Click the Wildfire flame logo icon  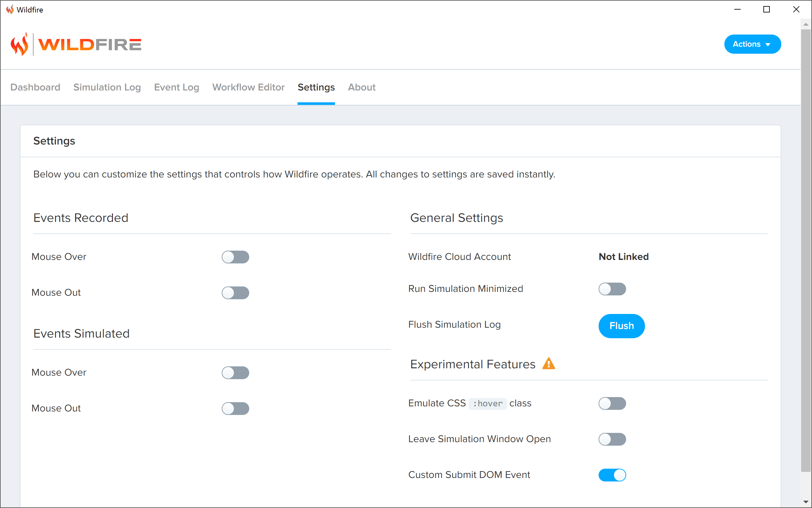(20, 44)
